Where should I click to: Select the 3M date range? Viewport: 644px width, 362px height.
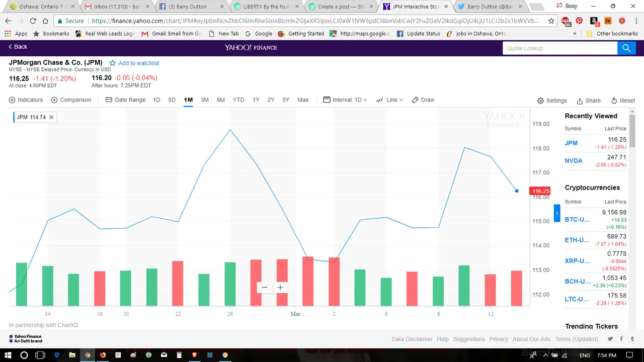pos(205,100)
